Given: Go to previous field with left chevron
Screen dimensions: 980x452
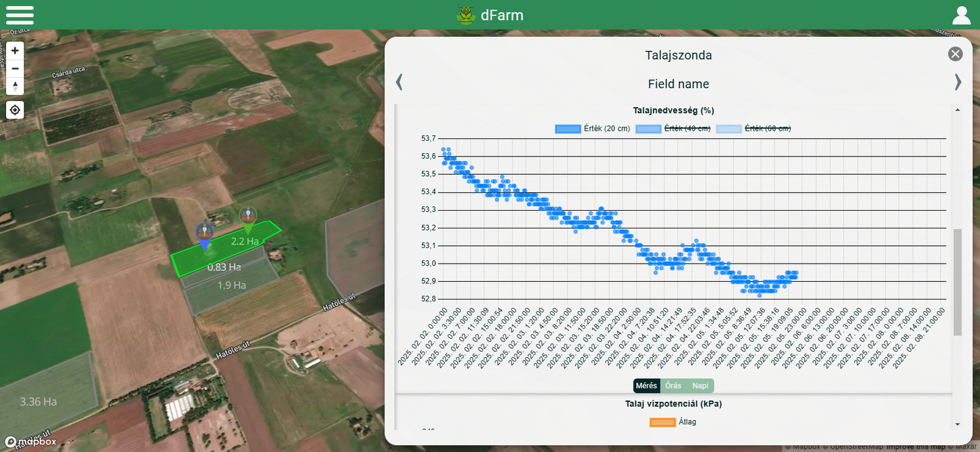Looking at the screenshot, I should click(399, 82).
